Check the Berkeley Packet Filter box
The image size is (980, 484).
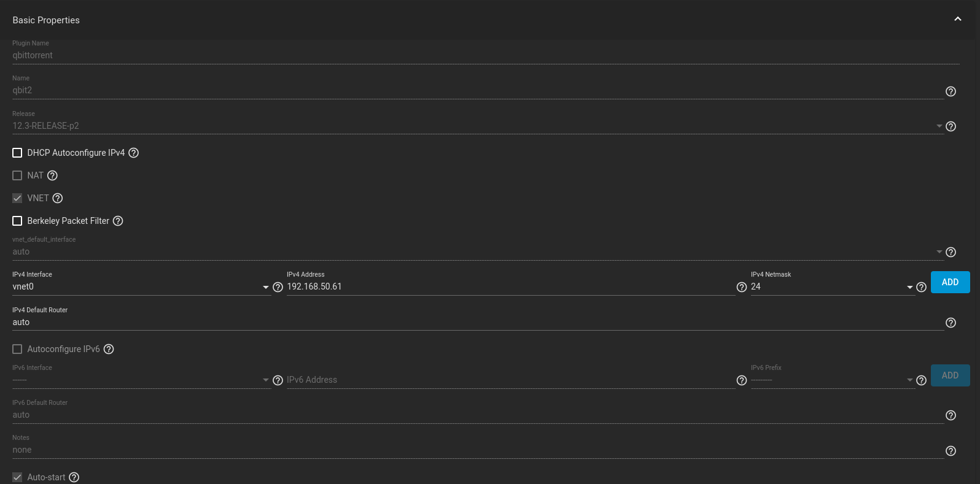17,221
